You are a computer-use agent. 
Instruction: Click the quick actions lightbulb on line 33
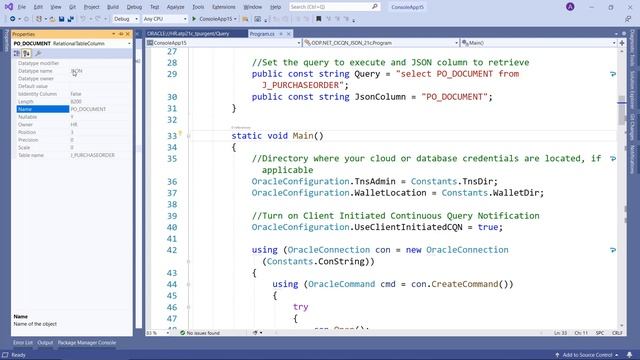point(180,133)
